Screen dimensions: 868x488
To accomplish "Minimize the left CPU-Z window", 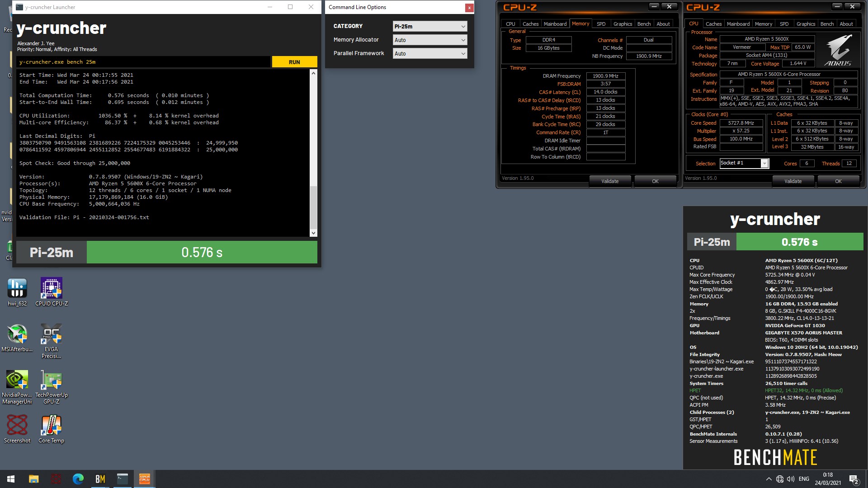I will (654, 6).
